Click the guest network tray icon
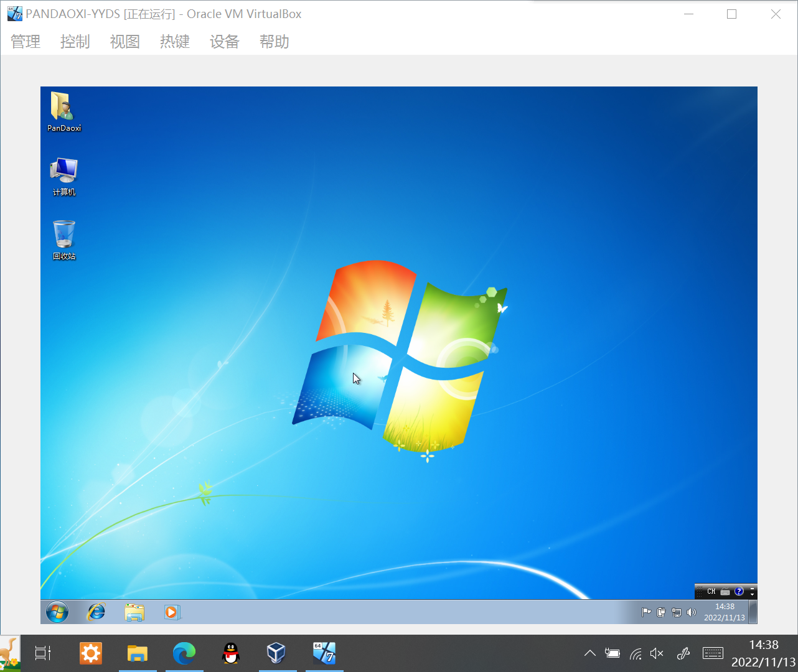Viewport: 798px width, 672px height. pos(676,612)
